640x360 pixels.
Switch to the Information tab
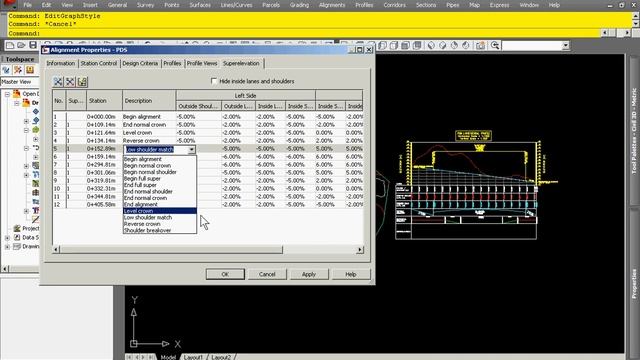[x=61, y=63]
